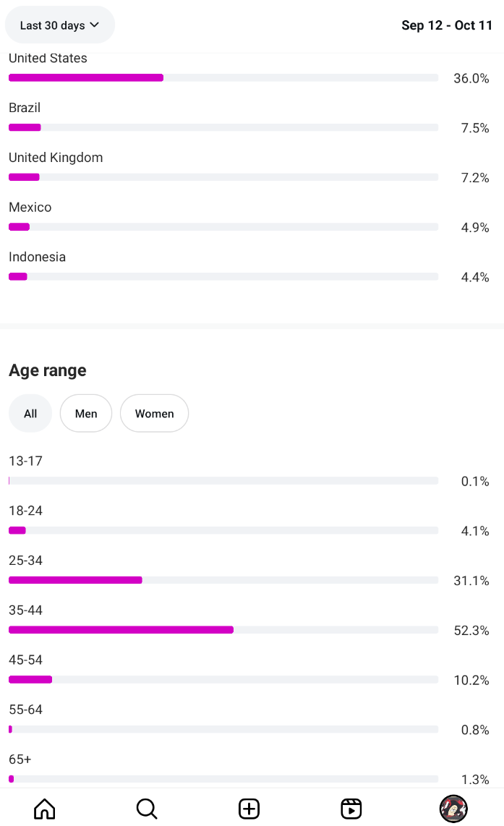Click the Sep 12 - Oct 11 date range
Viewport: 504px width, 826px height.
[447, 25]
